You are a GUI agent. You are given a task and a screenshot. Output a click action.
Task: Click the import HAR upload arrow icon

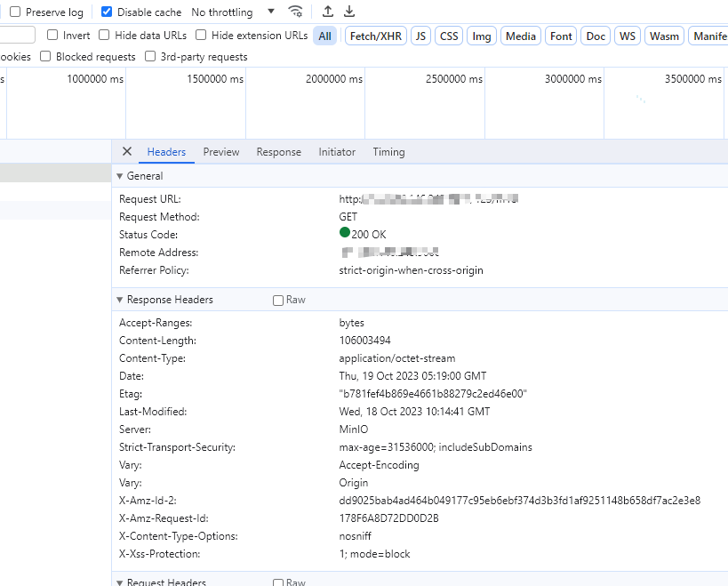[x=328, y=12]
